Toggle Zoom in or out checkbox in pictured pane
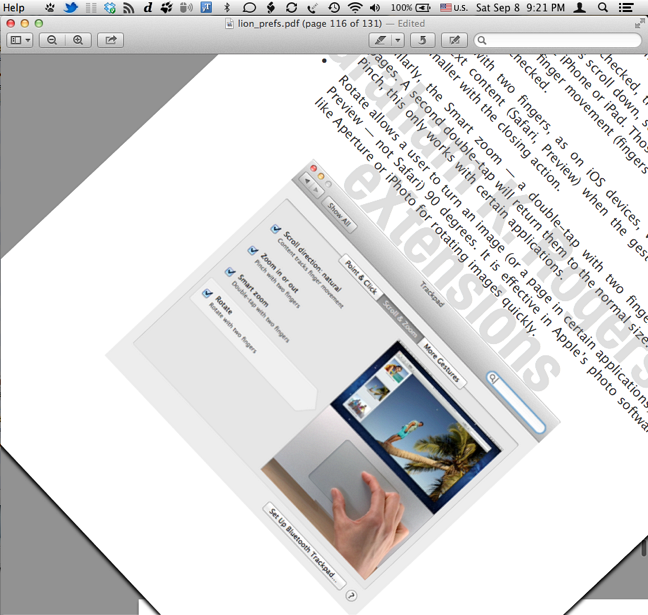The width and height of the screenshot is (648, 615). (x=253, y=250)
